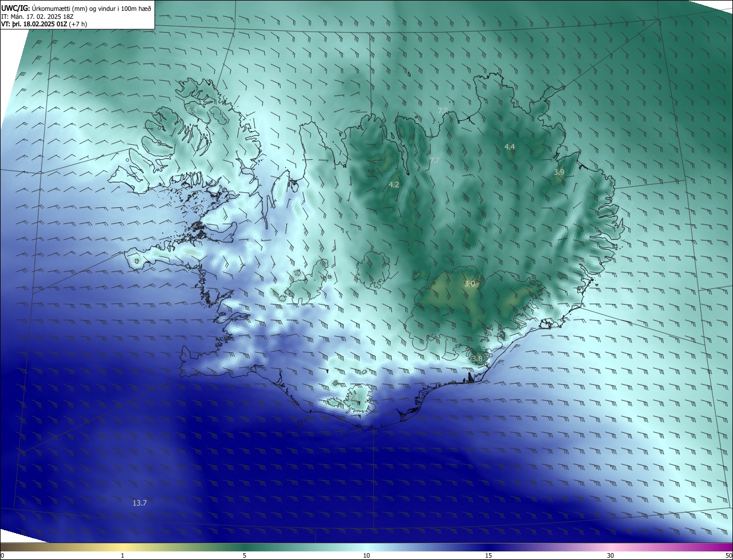This screenshot has width=733, height=560.
Task: Click the title text "UWC/IG: Úrkomumætti (mm) og vindur í 100m hæð"
Action: 76,9
